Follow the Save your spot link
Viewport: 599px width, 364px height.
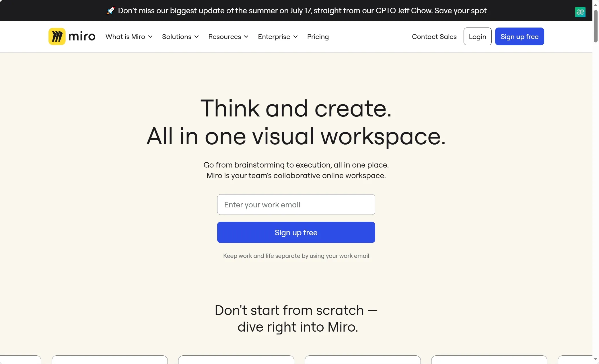(x=460, y=11)
